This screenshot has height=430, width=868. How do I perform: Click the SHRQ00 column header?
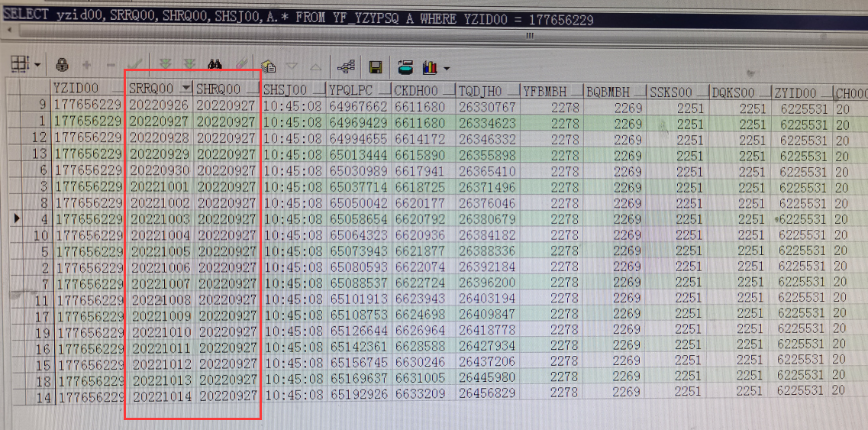point(227,89)
